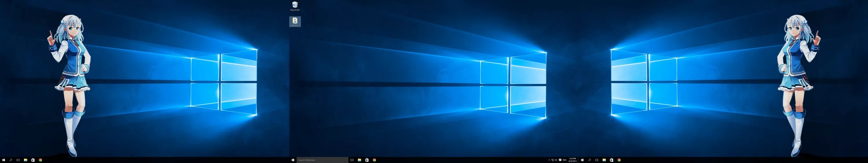Click the Search Windows input box
This screenshot has width=868, height=163.
point(322,160)
